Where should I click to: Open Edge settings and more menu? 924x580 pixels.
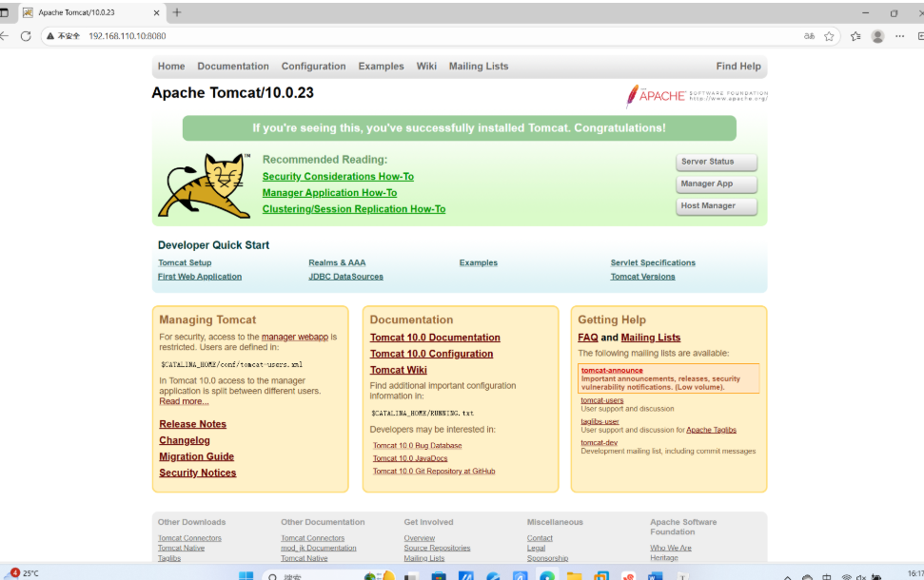click(899, 36)
